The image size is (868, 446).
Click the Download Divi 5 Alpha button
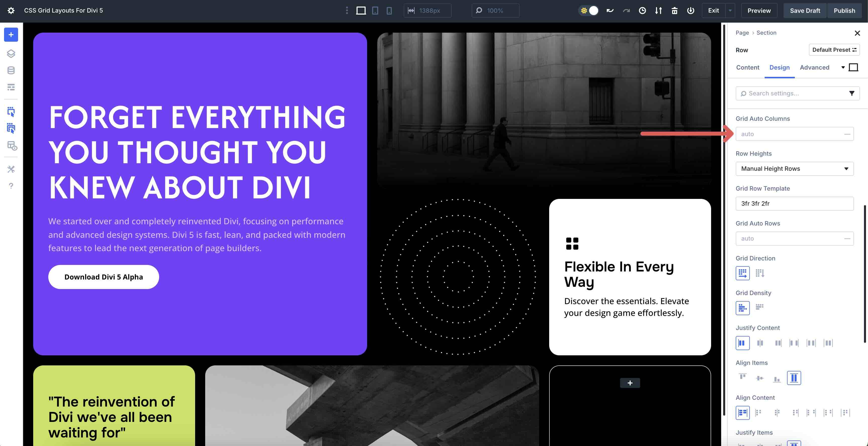pyautogui.click(x=103, y=277)
